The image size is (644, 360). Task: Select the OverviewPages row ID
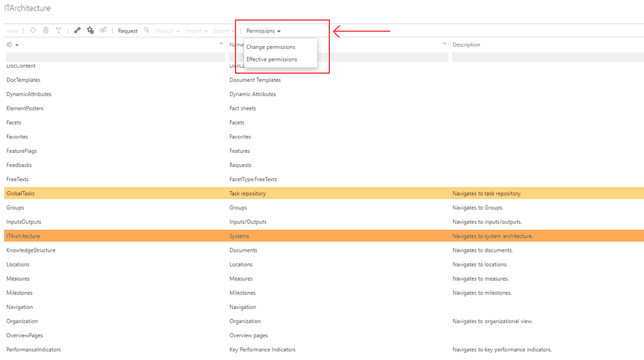pyautogui.click(x=25, y=335)
